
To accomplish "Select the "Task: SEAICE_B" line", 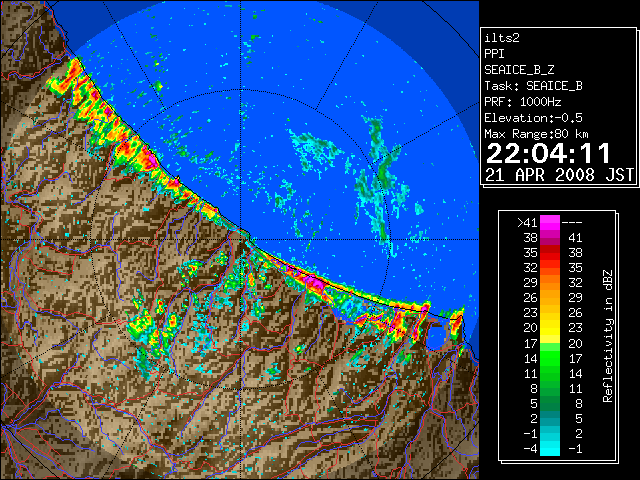I will [533, 86].
